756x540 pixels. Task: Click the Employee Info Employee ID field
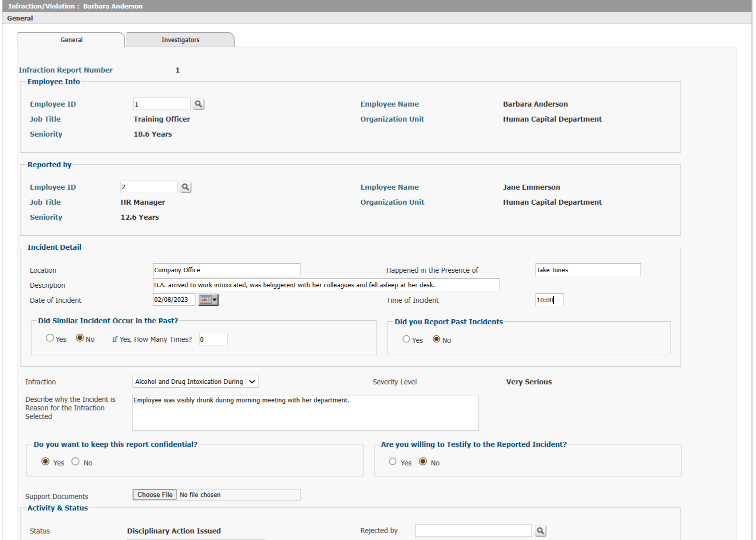coord(162,104)
